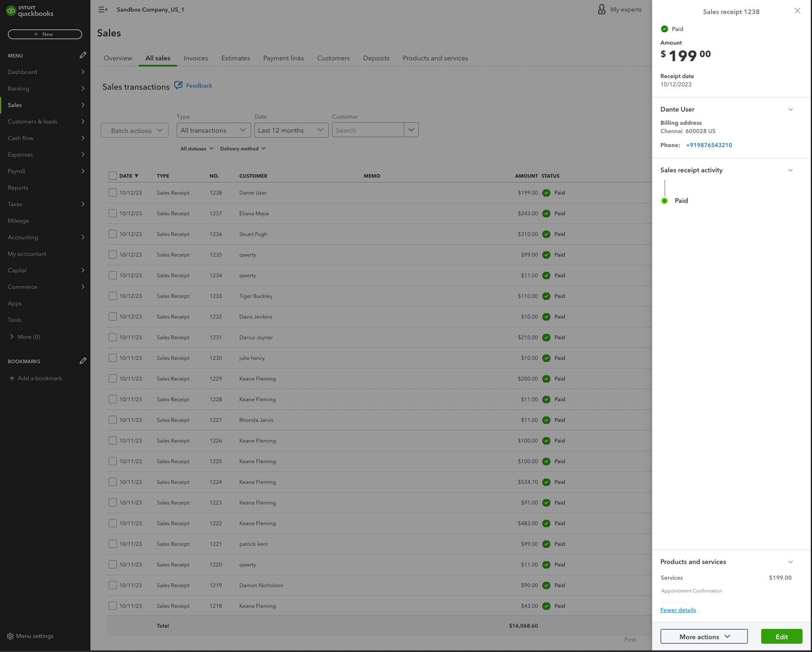Image resolution: width=812 pixels, height=652 pixels.
Task: Open the Type All transactions dropdown
Action: pyautogui.click(x=214, y=130)
